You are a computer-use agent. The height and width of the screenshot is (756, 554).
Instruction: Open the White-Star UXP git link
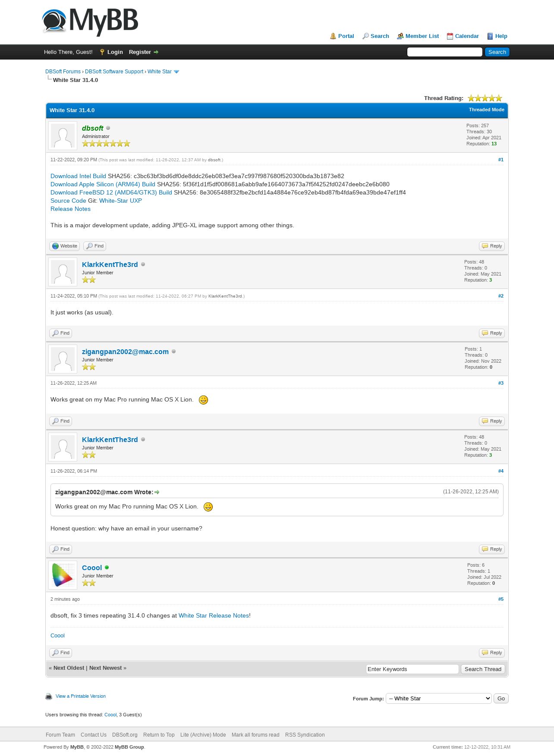pyautogui.click(x=120, y=201)
